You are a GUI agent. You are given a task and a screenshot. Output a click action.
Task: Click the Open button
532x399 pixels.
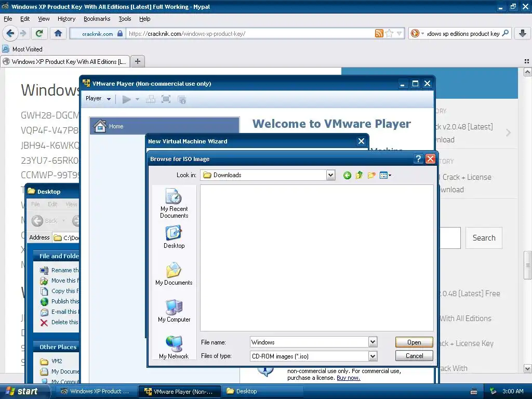[x=414, y=342]
